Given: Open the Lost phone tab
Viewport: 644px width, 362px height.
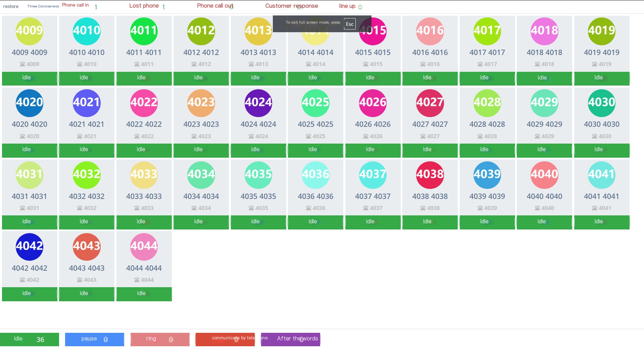Looking at the screenshot, I should coord(144,6).
